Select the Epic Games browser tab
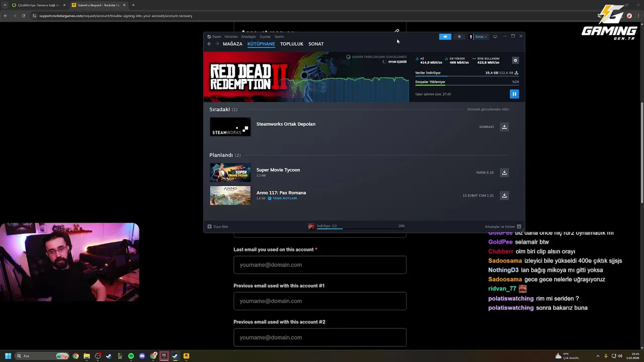This screenshot has height=362, width=644. coord(38,5)
